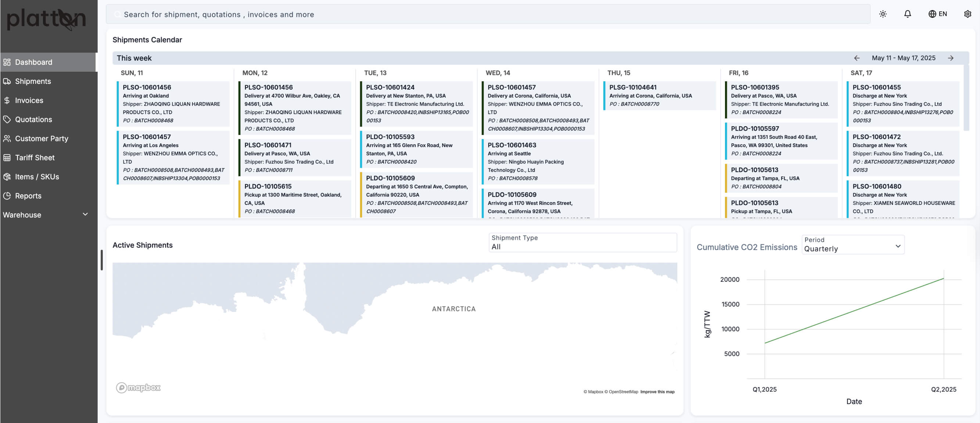Viewport: 980px width, 423px height.
Task: Toggle the light/dark theme sun icon
Action: tap(883, 14)
